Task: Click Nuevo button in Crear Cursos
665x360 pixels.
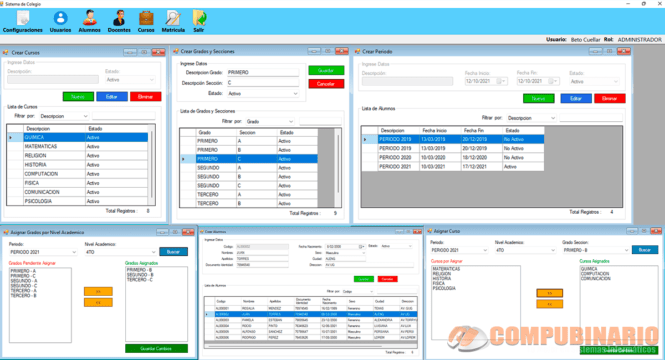Action: tap(78, 97)
